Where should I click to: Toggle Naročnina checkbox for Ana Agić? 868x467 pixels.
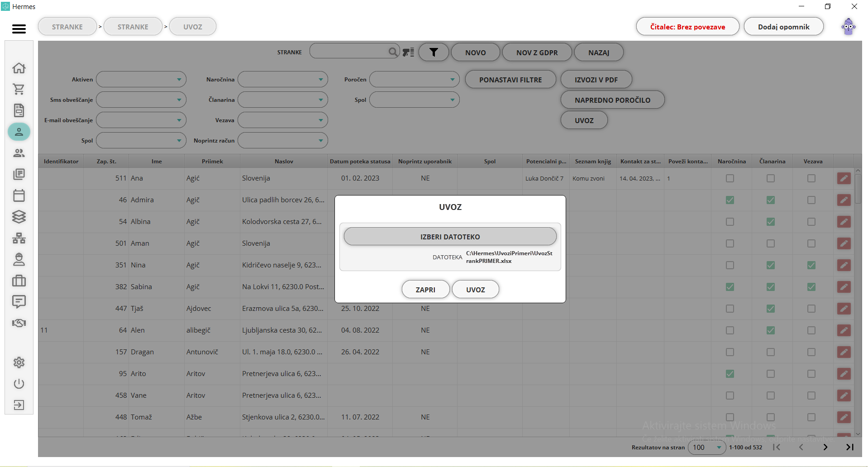pyautogui.click(x=730, y=178)
